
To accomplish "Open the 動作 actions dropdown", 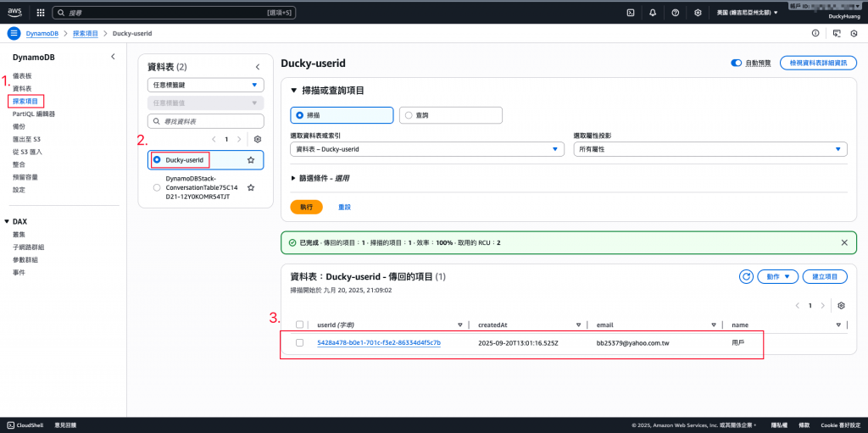I will pyautogui.click(x=778, y=276).
